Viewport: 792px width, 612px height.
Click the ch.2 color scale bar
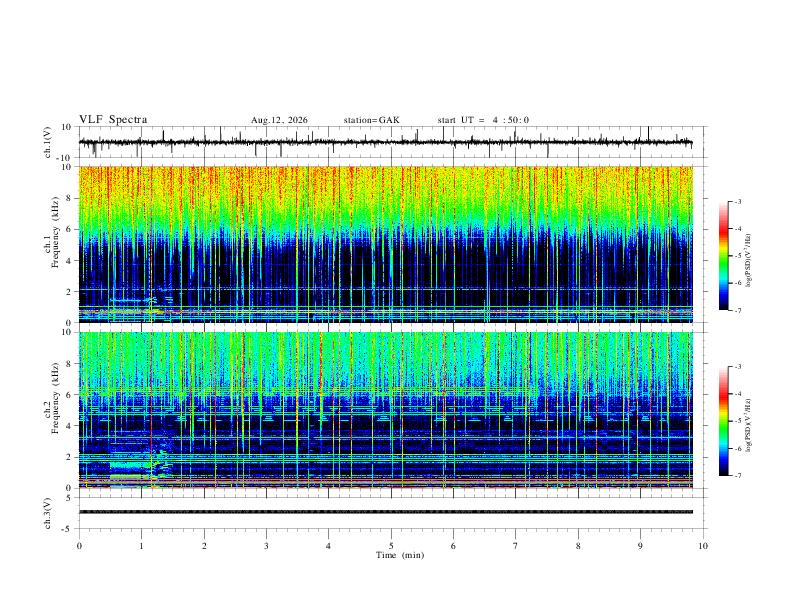click(x=723, y=421)
